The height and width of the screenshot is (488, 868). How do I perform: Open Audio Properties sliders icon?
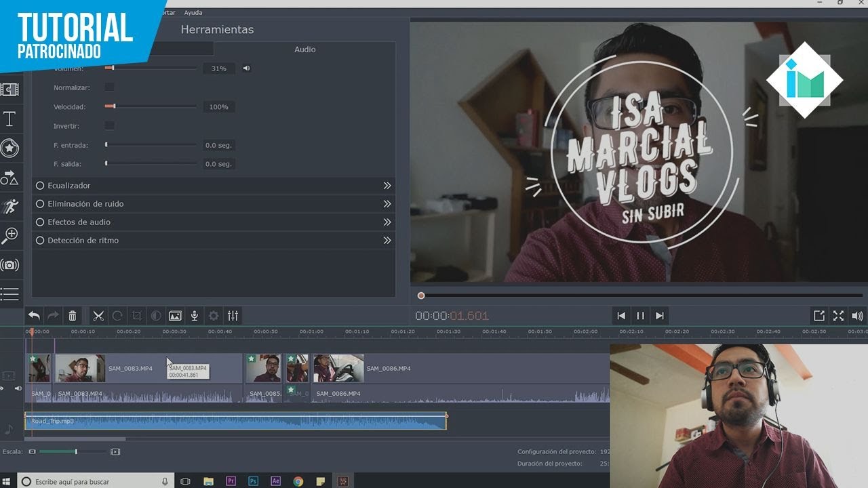point(233,316)
